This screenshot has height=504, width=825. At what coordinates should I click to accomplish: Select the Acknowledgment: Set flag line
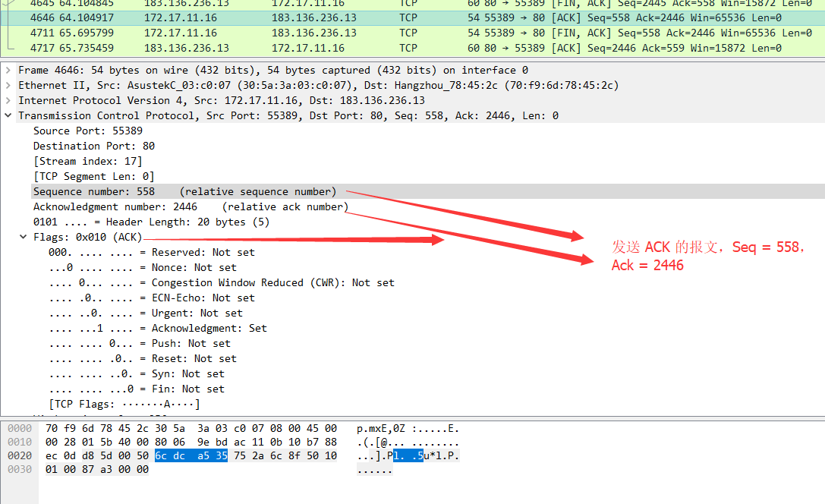point(157,328)
